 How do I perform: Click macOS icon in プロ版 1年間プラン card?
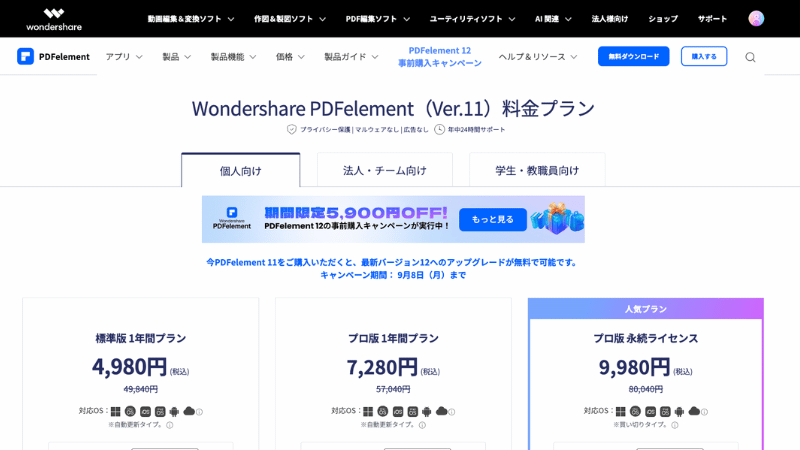coord(383,411)
